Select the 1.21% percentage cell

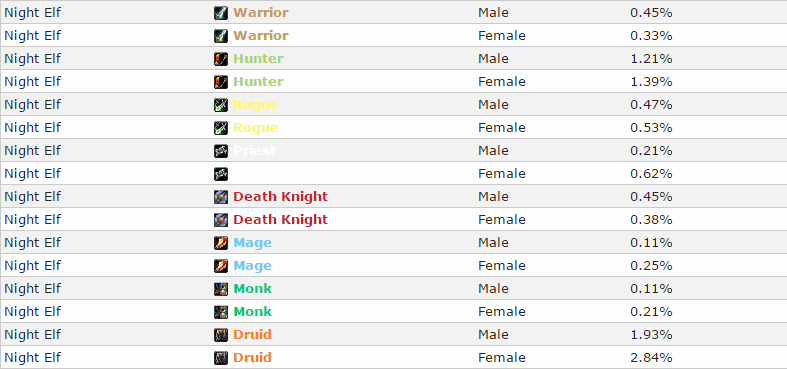tap(651, 59)
